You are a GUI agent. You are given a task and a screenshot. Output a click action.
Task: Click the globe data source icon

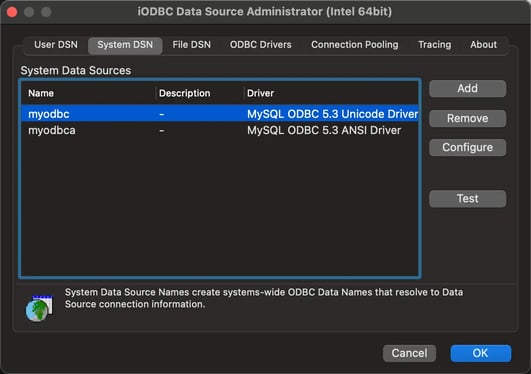[x=39, y=308]
